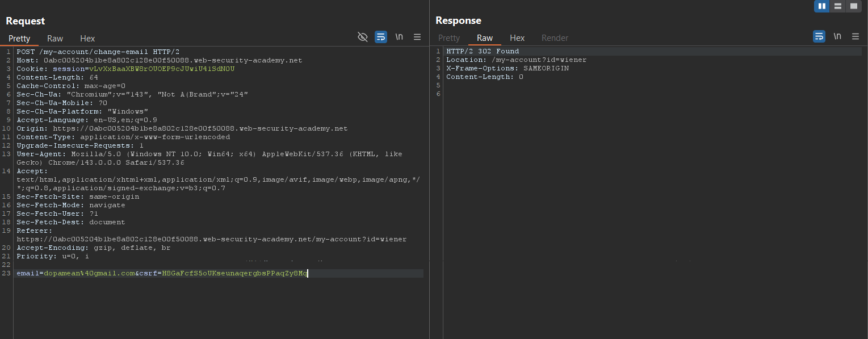Select top-bottom stacked layout icon
Viewport: 868px width, 339px height.
(x=837, y=6)
